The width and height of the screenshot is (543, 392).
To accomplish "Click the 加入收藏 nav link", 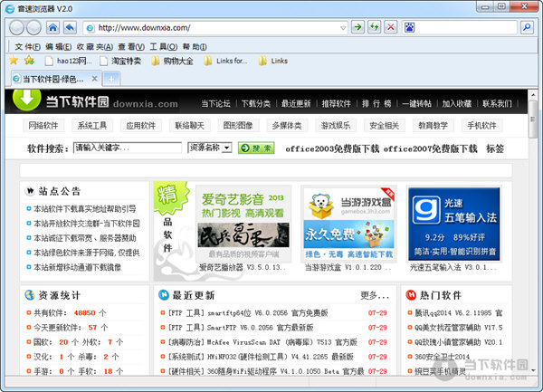I will pos(457,103).
